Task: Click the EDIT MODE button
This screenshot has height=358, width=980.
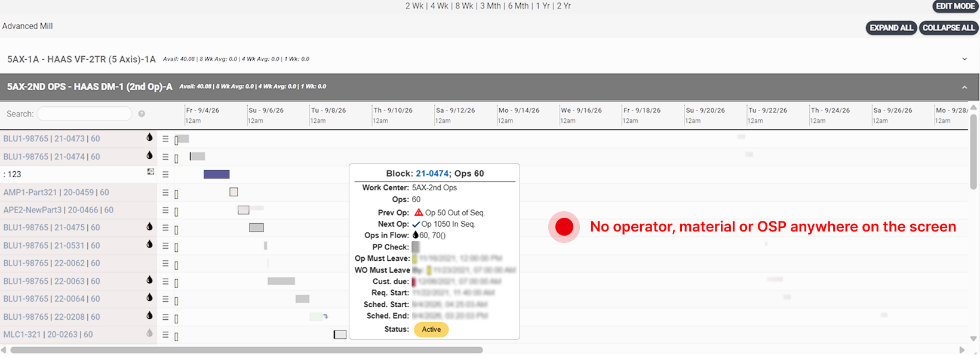Action: pos(956,6)
